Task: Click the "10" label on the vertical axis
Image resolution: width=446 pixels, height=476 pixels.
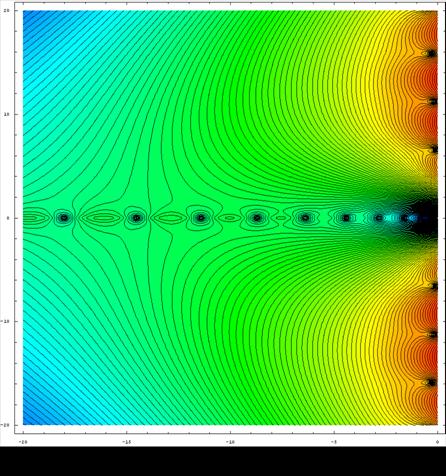Action: click(6, 114)
